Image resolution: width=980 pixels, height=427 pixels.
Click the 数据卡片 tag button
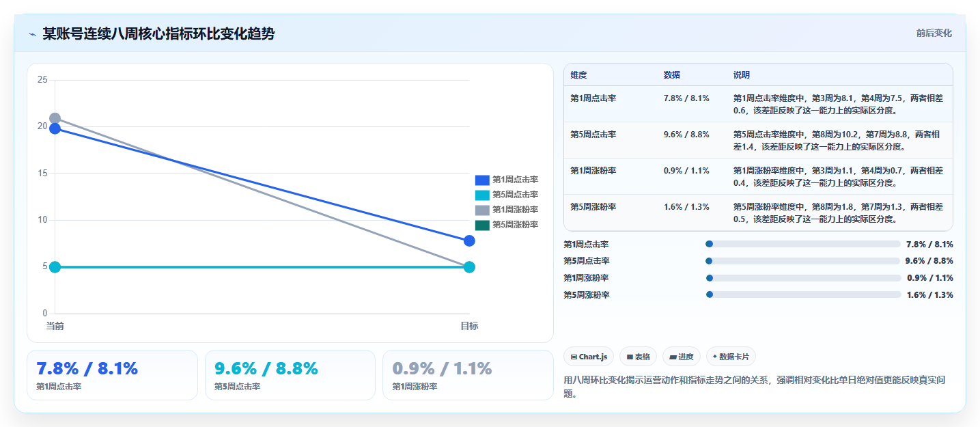pos(731,357)
